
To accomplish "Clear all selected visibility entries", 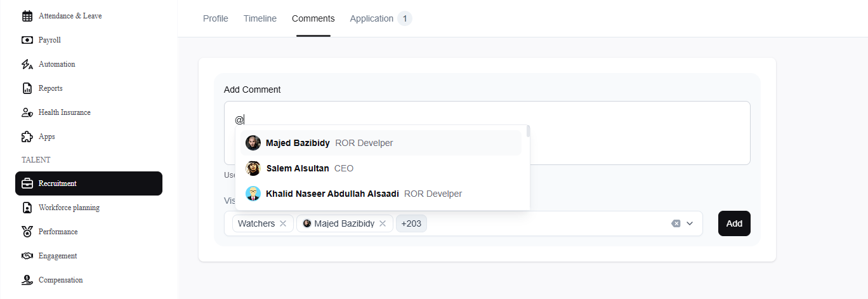I will point(676,223).
